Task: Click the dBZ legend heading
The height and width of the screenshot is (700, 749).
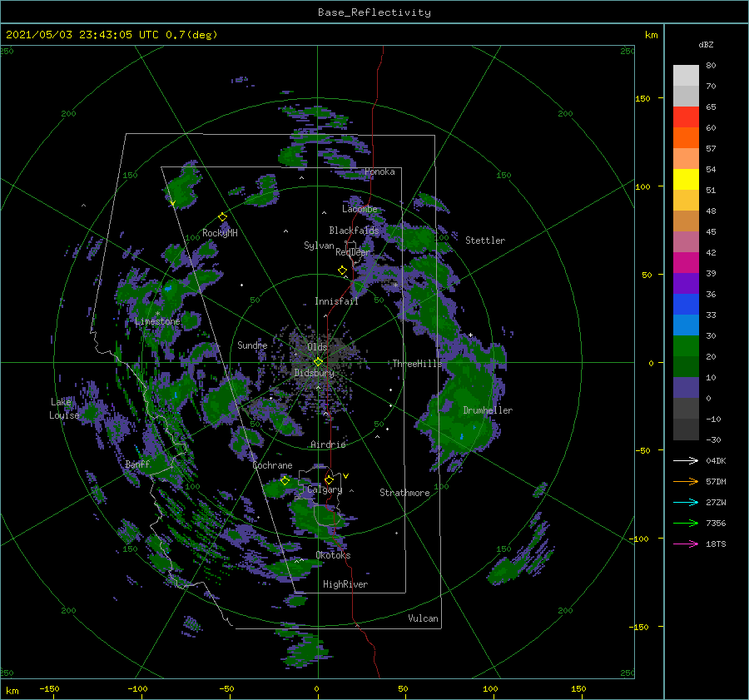Action: pos(706,45)
